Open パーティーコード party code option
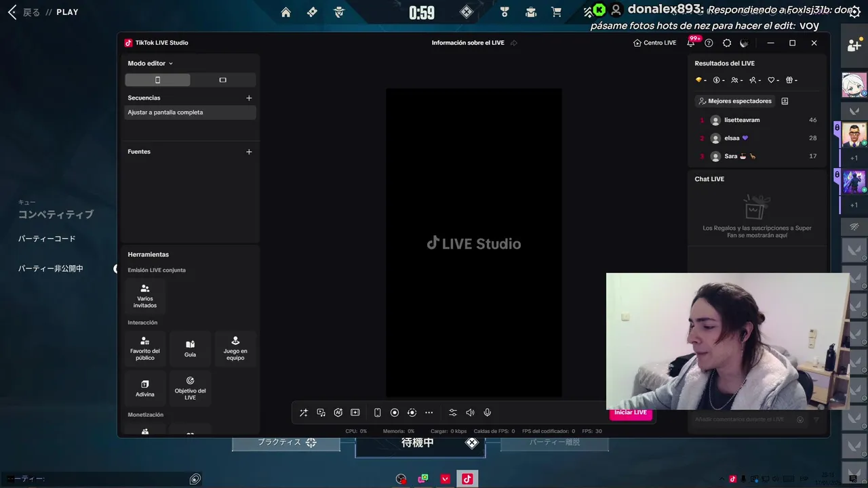This screenshot has height=488, width=868. [x=47, y=239]
